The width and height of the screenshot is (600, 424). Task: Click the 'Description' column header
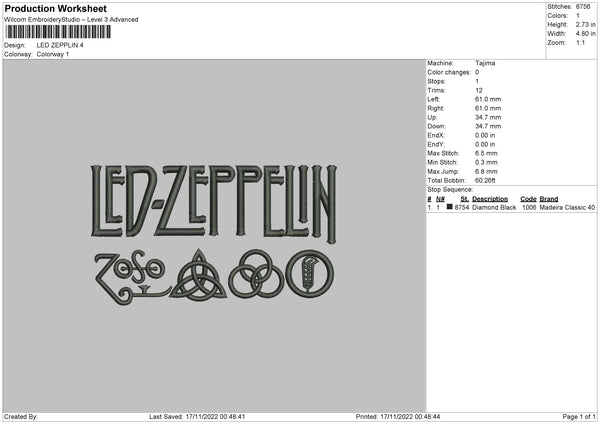490,199
